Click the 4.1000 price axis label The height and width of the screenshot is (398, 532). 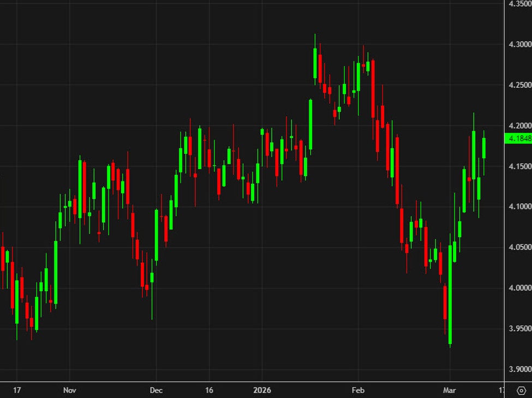[518, 207]
